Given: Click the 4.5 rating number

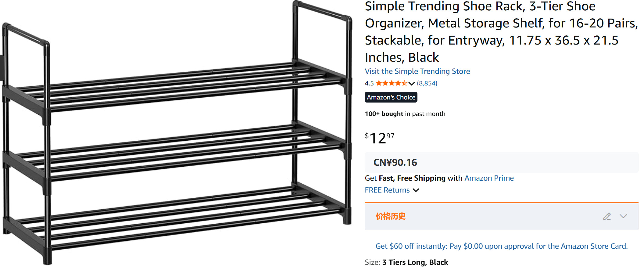Looking at the screenshot, I should click(369, 83).
